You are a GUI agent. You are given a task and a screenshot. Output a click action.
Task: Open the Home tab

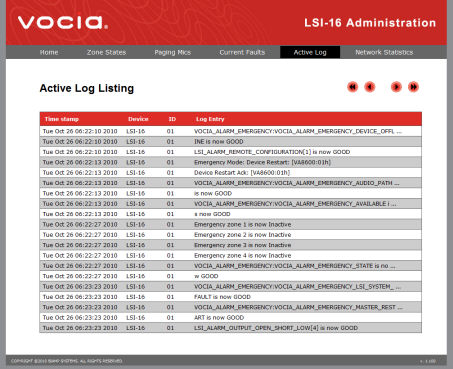point(49,52)
